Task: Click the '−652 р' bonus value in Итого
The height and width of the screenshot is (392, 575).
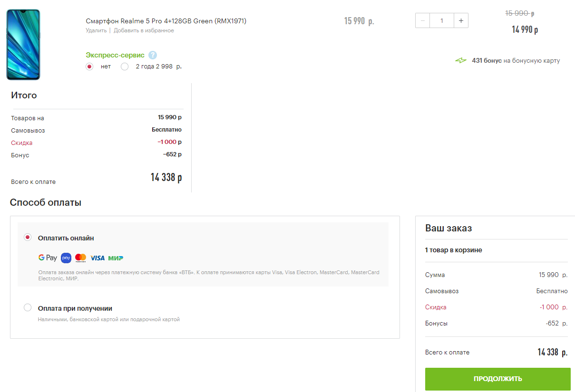Action: pyautogui.click(x=172, y=154)
